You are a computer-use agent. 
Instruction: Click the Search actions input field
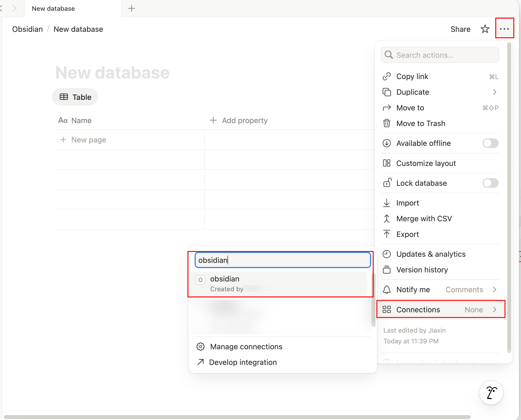(440, 55)
